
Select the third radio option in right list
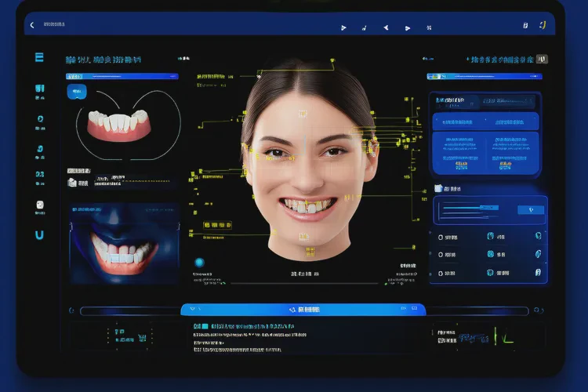click(441, 273)
